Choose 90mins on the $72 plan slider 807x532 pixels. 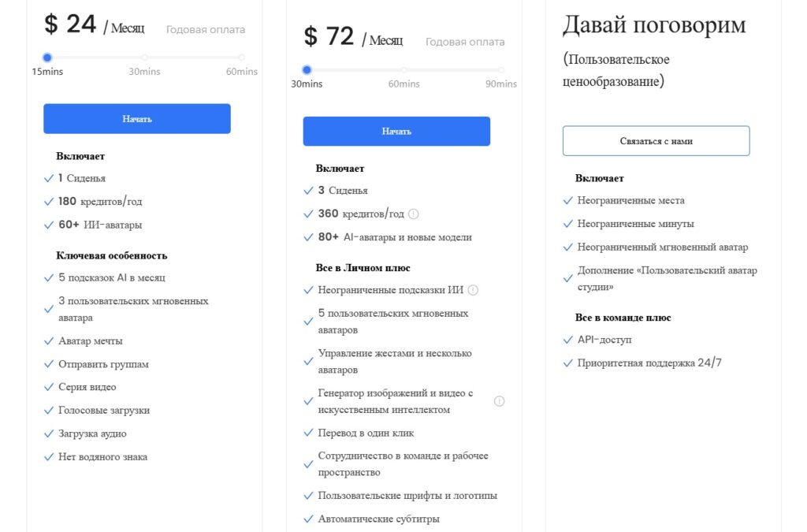coord(501,70)
